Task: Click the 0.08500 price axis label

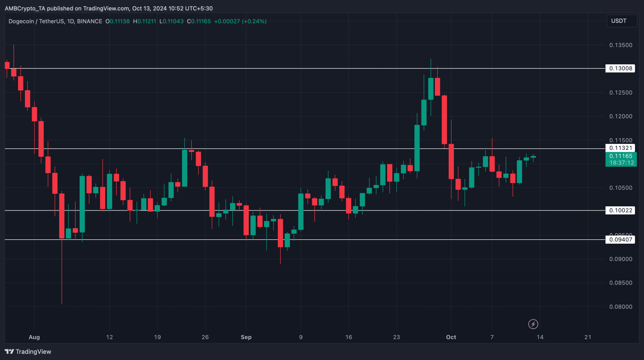Action: coord(621,283)
